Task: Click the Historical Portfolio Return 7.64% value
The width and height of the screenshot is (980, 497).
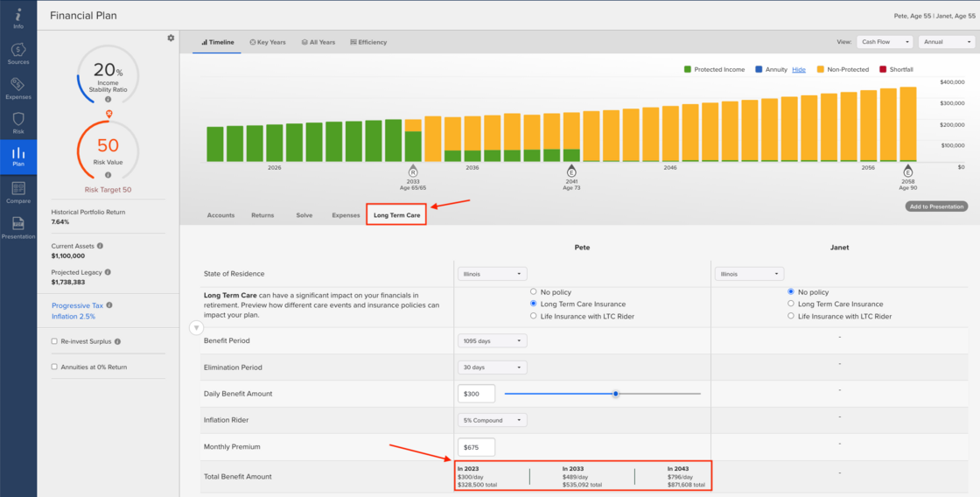Action: (60, 222)
